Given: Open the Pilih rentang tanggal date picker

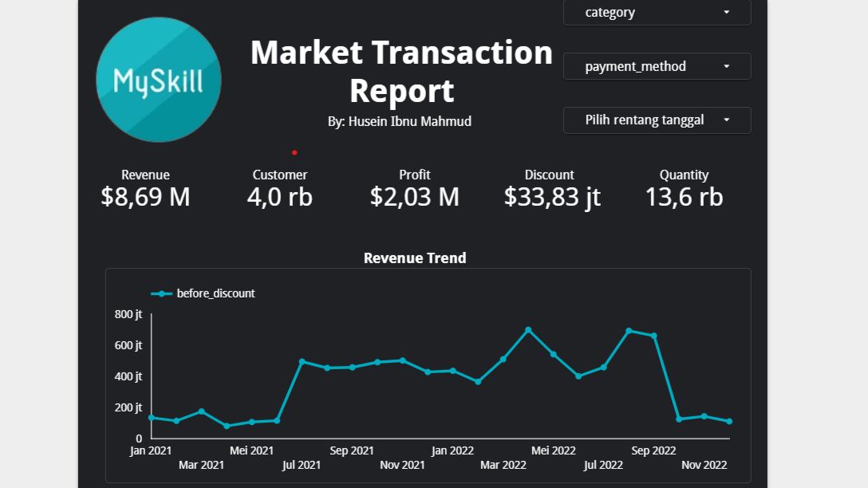Looking at the screenshot, I should pyautogui.click(x=657, y=120).
